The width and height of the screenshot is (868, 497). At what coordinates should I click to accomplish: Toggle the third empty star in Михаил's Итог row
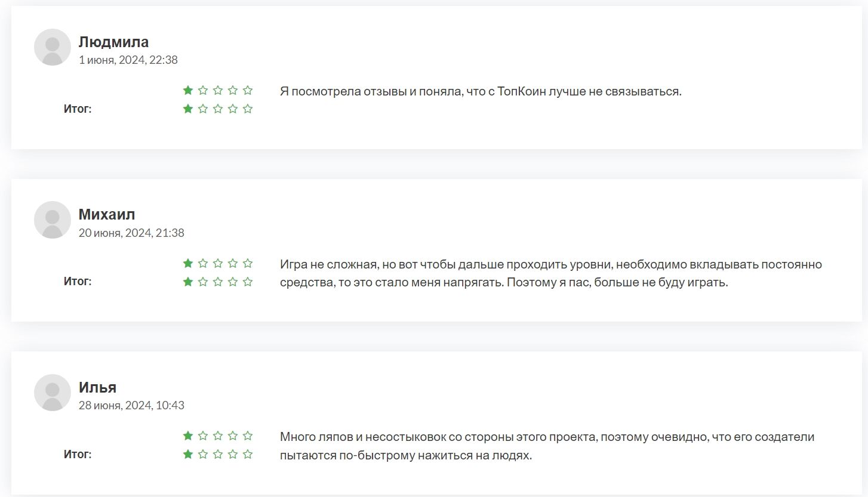pos(217,281)
